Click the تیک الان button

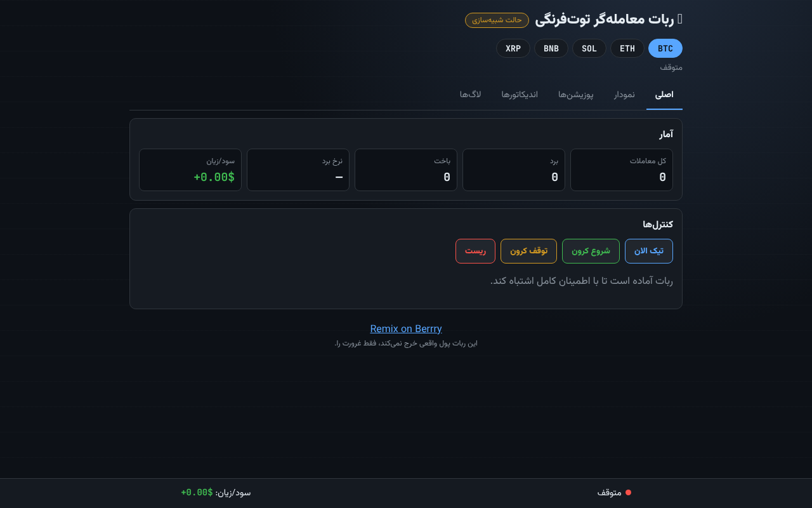coord(649,251)
